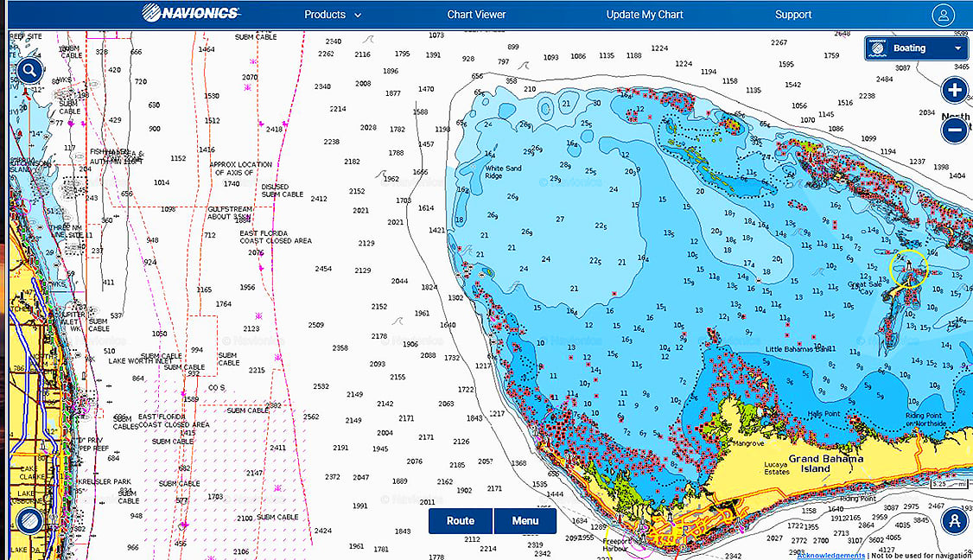973x560 pixels.
Task: Expand the Products dropdown menu
Action: 333,15
